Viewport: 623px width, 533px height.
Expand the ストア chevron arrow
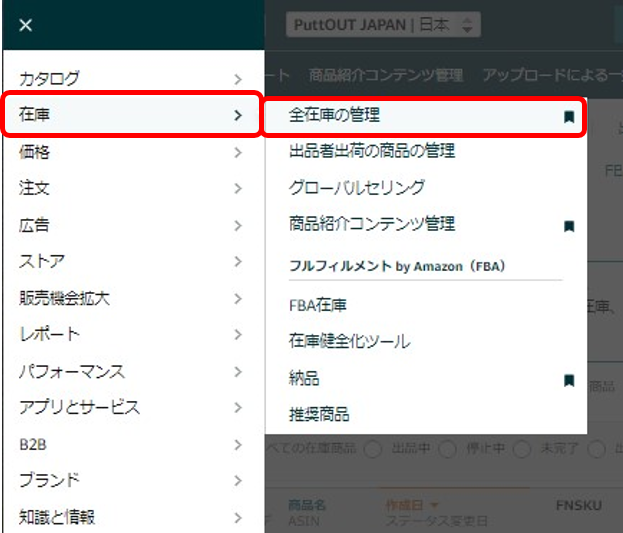(238, 262)
